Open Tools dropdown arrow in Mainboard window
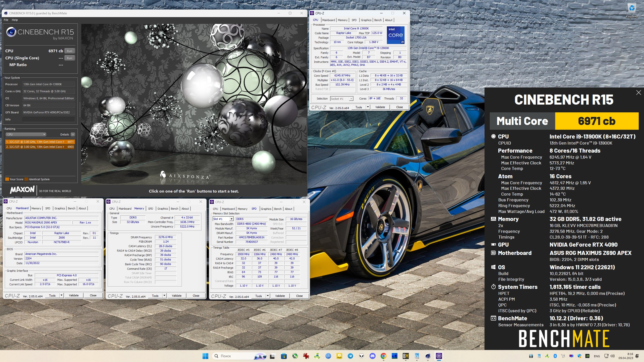 61,295
